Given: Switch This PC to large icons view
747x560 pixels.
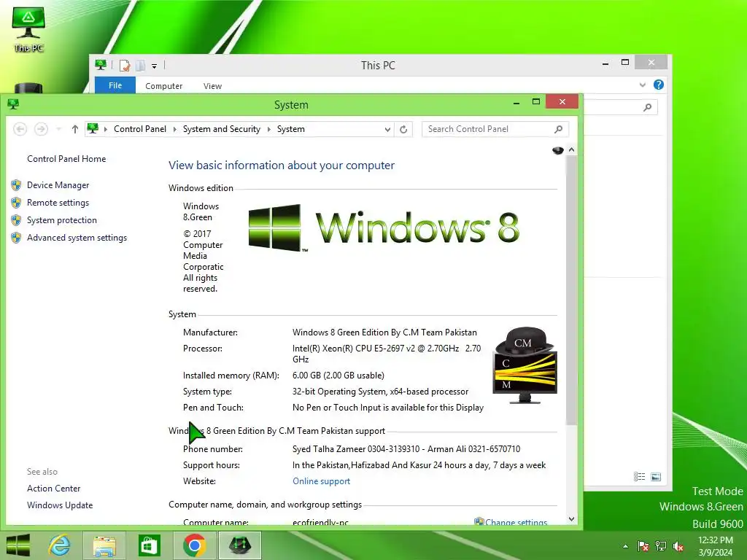Looking at the screenshot, I should point(656,477).
